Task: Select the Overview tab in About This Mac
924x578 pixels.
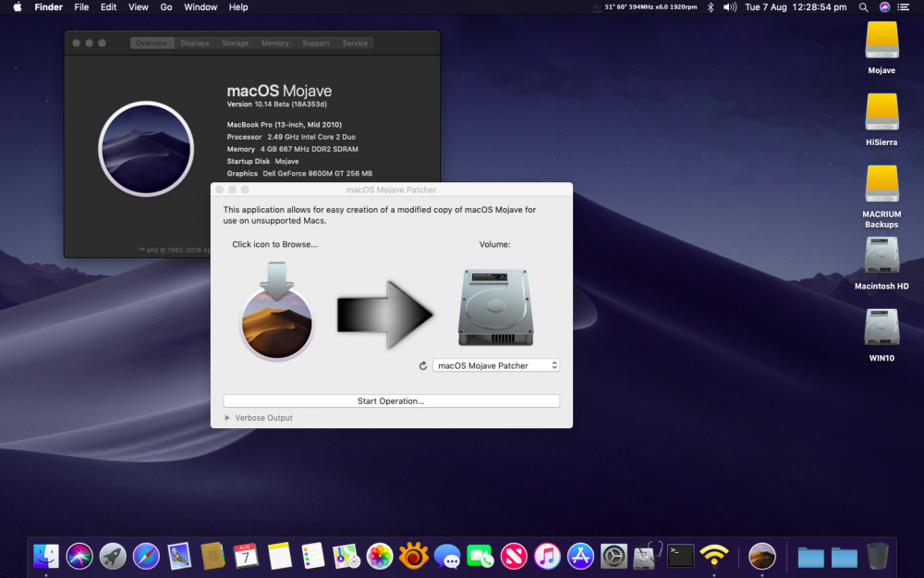Action: click(152, 43)
